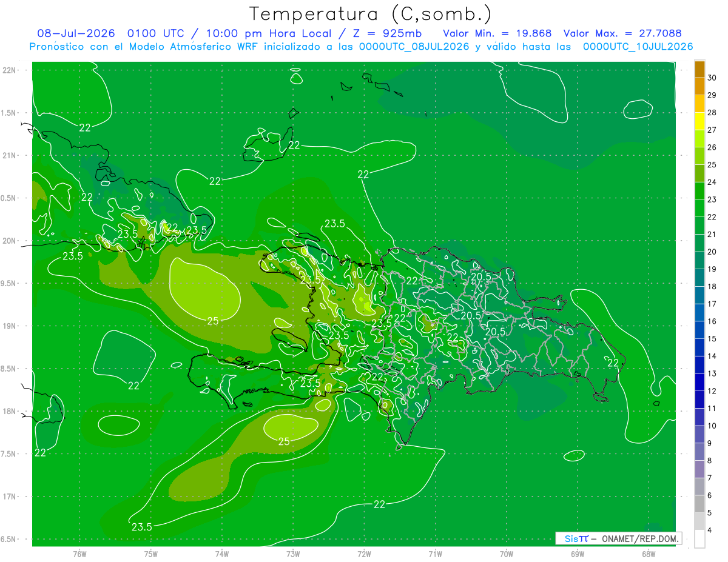728x562 pixels.
Task: Click the '22N' latitude axis label
Action: point(9,70)
